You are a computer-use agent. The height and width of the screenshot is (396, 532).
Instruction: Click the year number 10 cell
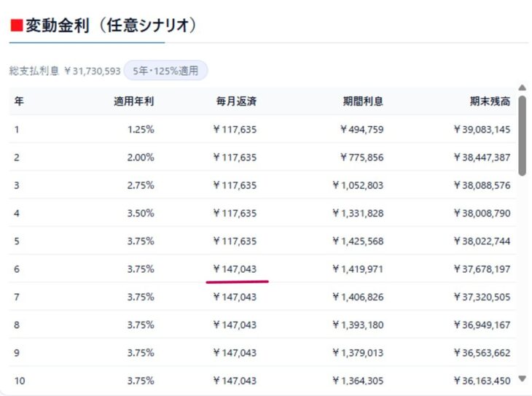click(20, 381)
